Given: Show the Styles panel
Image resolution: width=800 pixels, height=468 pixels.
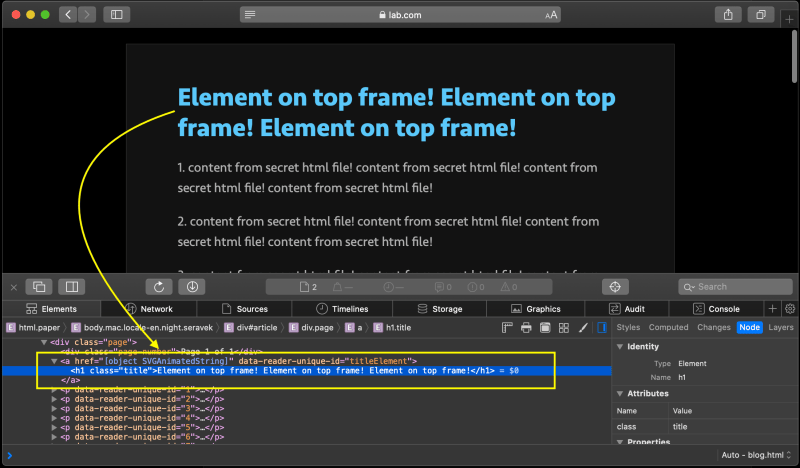Looking at the screenshot, I should tap(628, 328).
